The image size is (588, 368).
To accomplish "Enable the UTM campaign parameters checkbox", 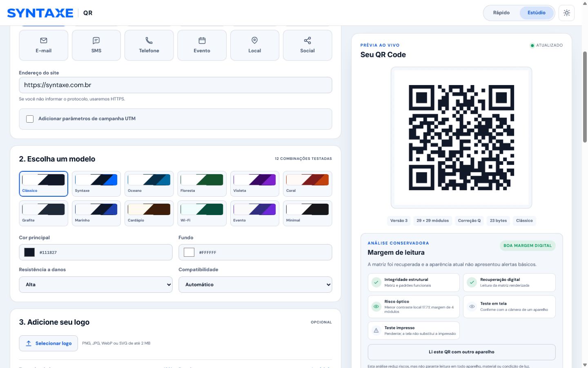I will coord(30,119).
